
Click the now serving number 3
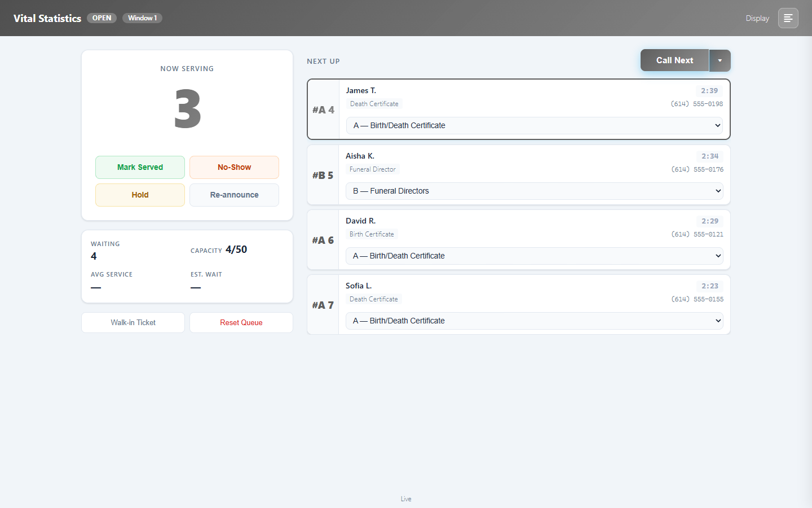[x=187, y=109]
